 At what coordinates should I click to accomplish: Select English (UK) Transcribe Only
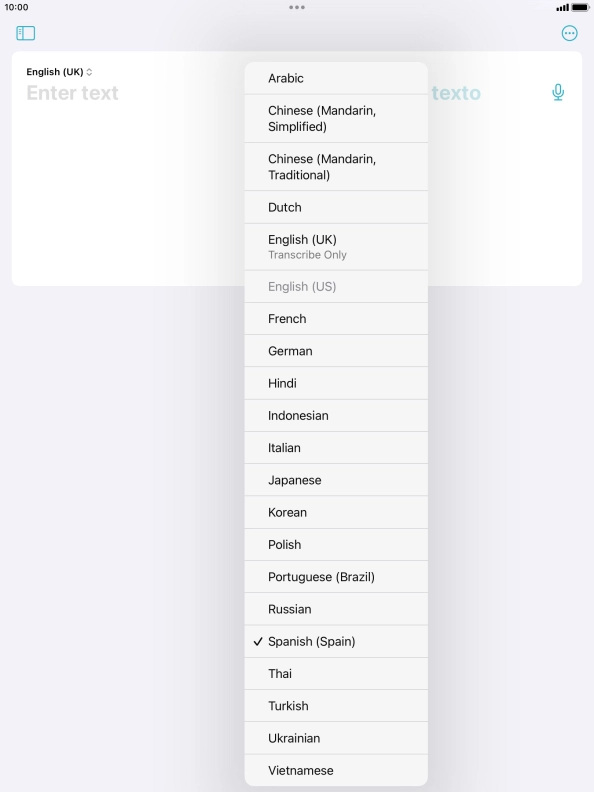(x=336, y=247)
